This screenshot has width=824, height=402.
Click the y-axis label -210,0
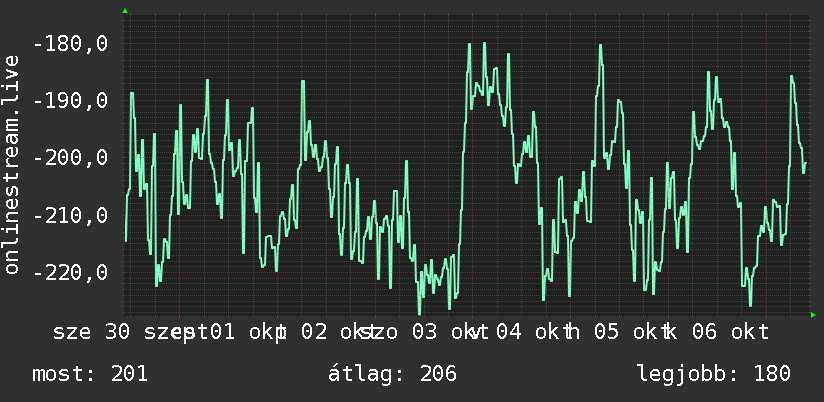[70, 215]
